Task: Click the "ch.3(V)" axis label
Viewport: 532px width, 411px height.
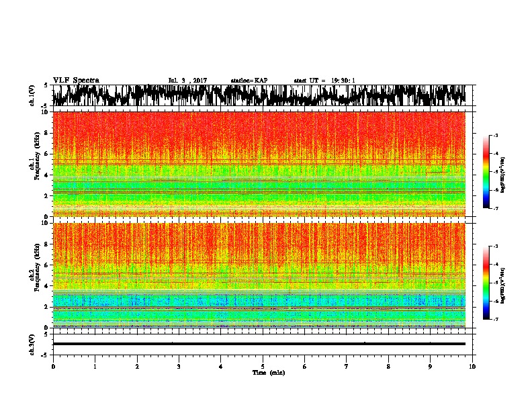Action: coord(32,345)
